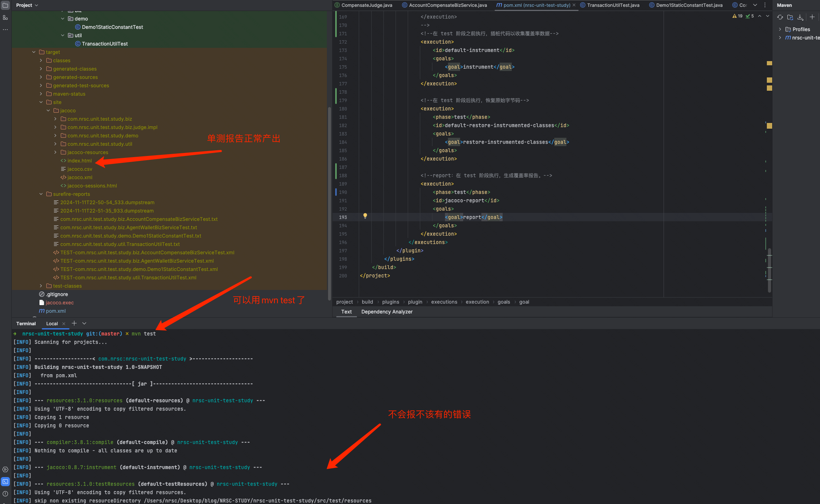Jump to next highlighted problem arrow
Image resolution: width=820 pixels, height=504 pixels.
pos(768,16)
